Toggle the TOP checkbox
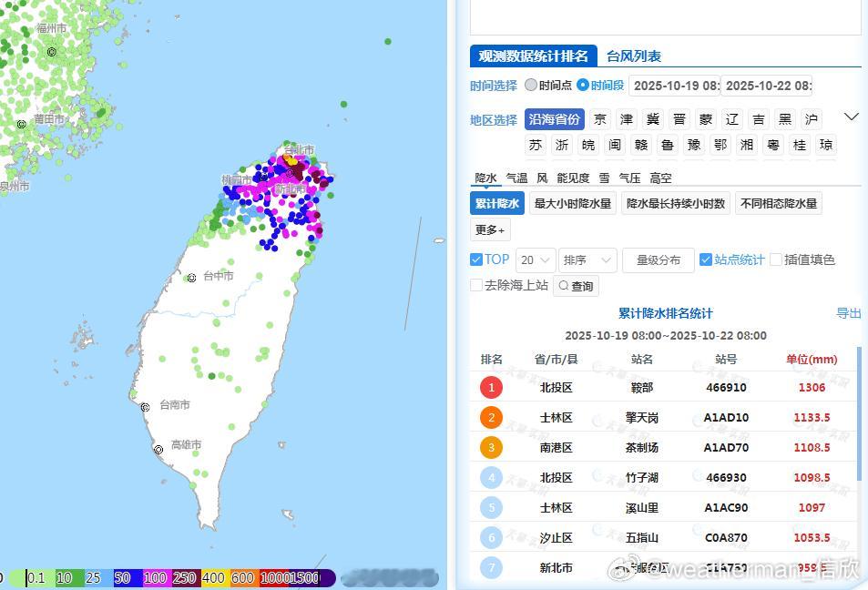This screenshot has height=590, width=868. pos(476,259)
